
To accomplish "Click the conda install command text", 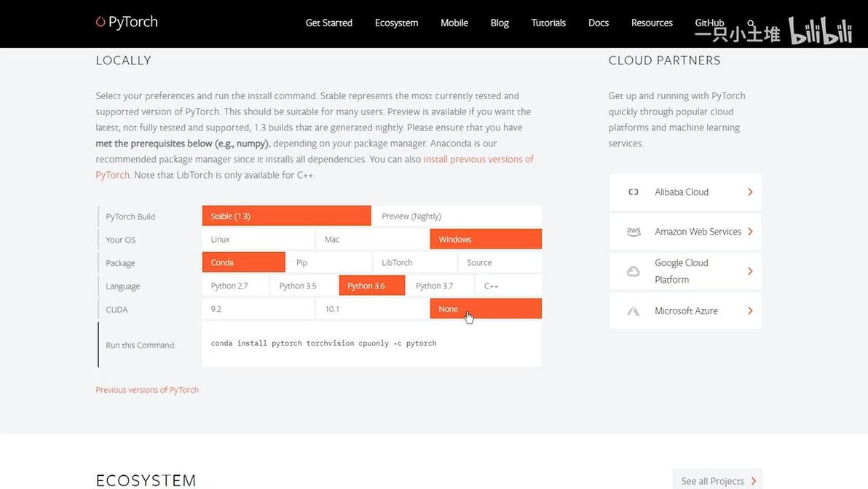I will click(323, 343).
